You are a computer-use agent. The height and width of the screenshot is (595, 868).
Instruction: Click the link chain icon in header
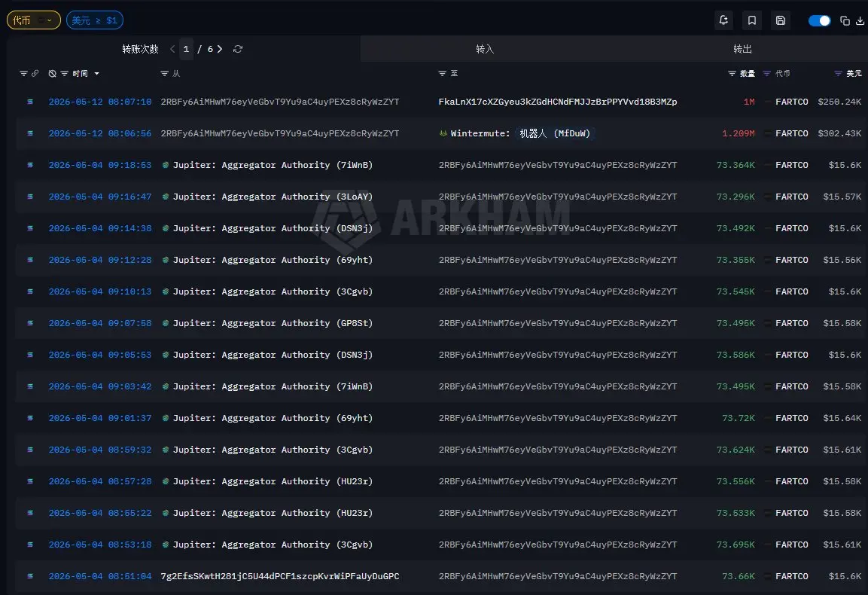click(x=35, y=74)
